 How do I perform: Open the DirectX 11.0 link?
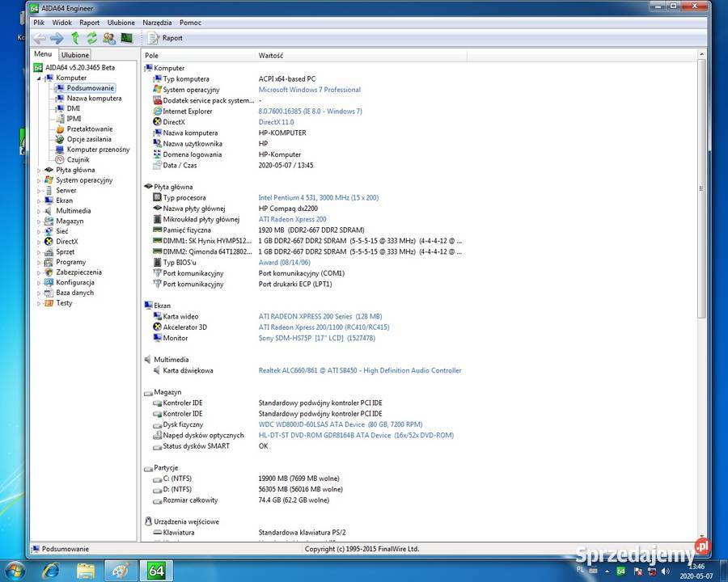pyautogui.click(x=277, y=122)
